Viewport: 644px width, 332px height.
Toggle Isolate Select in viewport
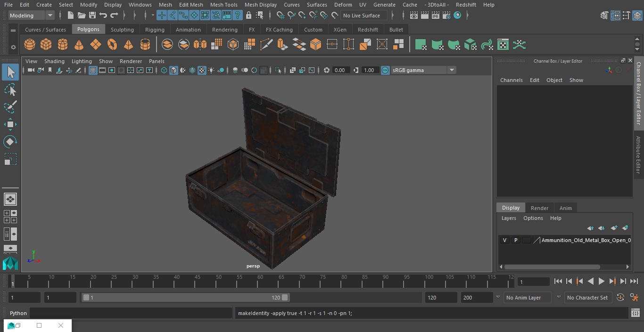click(278, 70)
